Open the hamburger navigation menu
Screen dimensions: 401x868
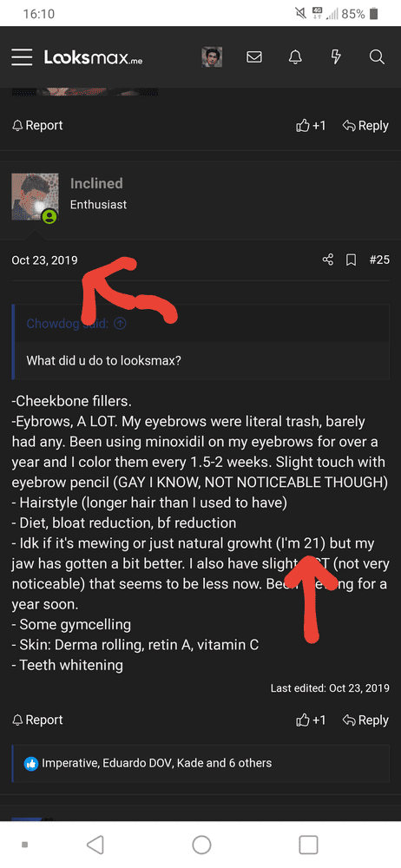click(22, 57)
